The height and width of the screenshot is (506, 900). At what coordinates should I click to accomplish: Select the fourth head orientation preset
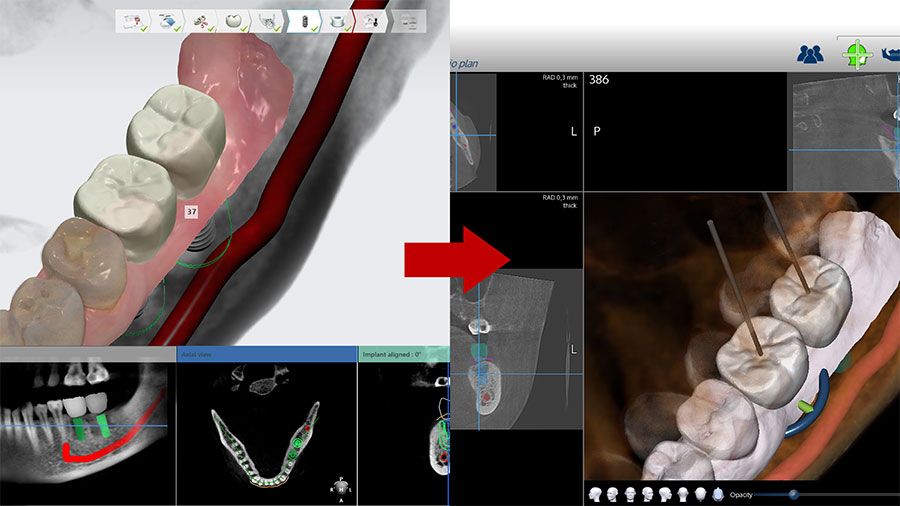647,494
